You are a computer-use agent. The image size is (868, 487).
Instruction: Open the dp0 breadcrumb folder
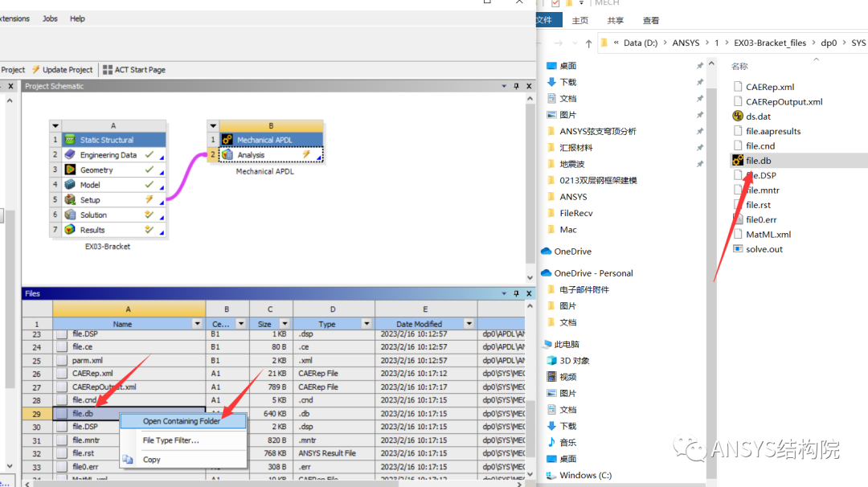(x=829, y=42)
